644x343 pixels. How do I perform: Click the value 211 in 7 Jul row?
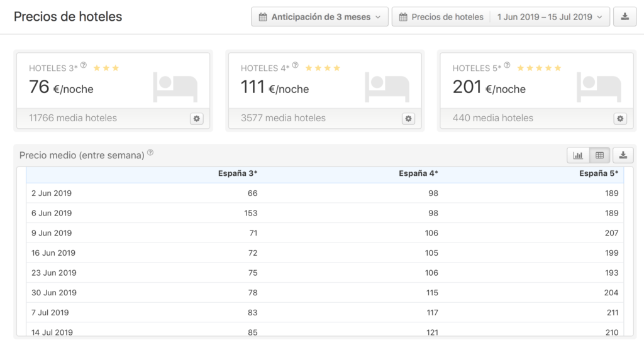coord(613,313)
